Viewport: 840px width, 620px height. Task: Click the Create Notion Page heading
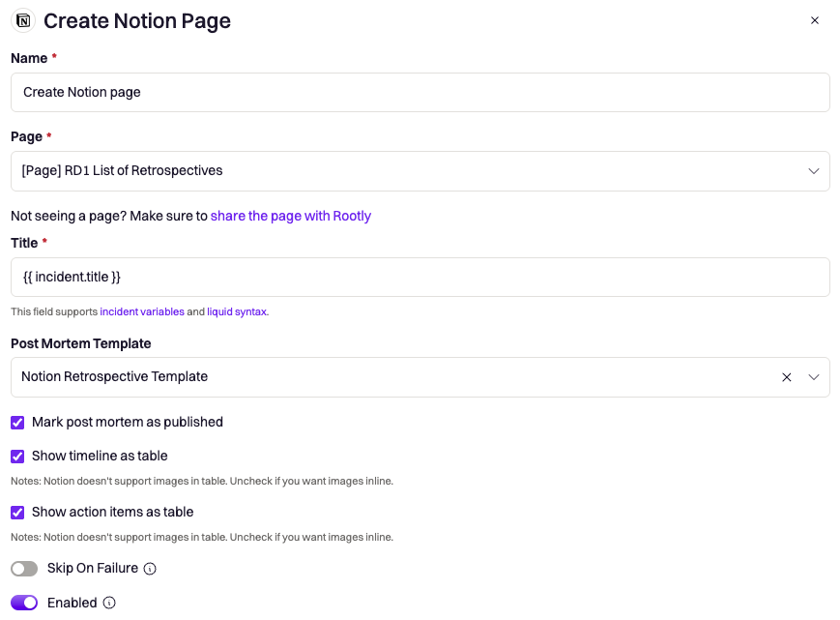137,21
